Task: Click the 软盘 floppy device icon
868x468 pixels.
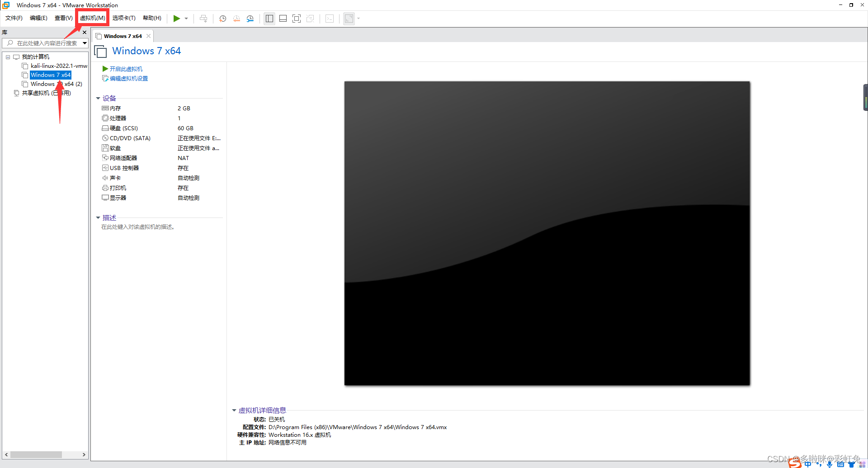Action: 105,148
